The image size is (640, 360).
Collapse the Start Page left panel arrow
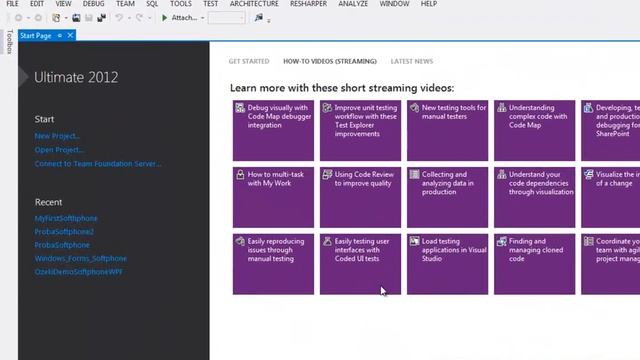coord(23,77)
